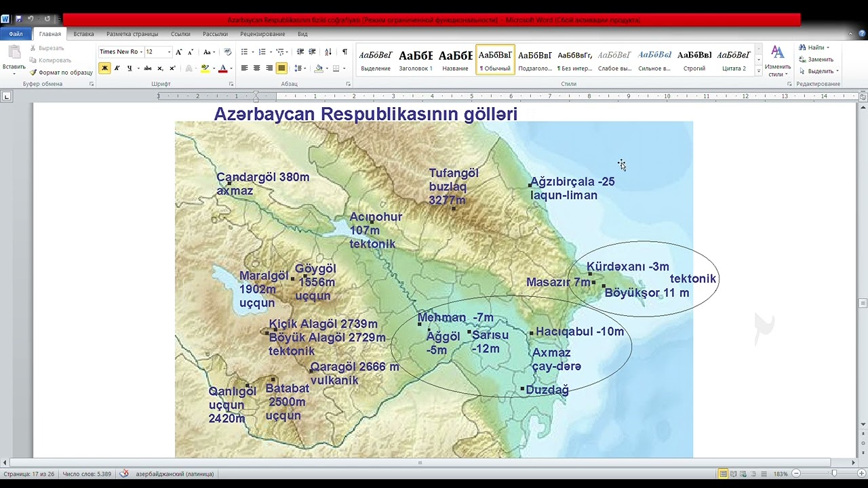Open Изменить стили menu
Image resolution: width=868 pixels, height=488 pixels.
(x=777, y=61)
